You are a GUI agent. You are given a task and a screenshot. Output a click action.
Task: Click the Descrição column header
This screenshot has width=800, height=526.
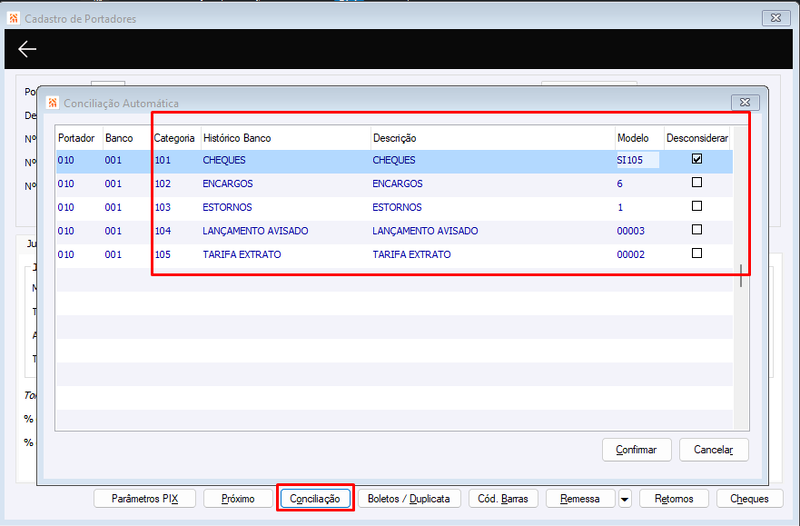click(x=493, y=138)
